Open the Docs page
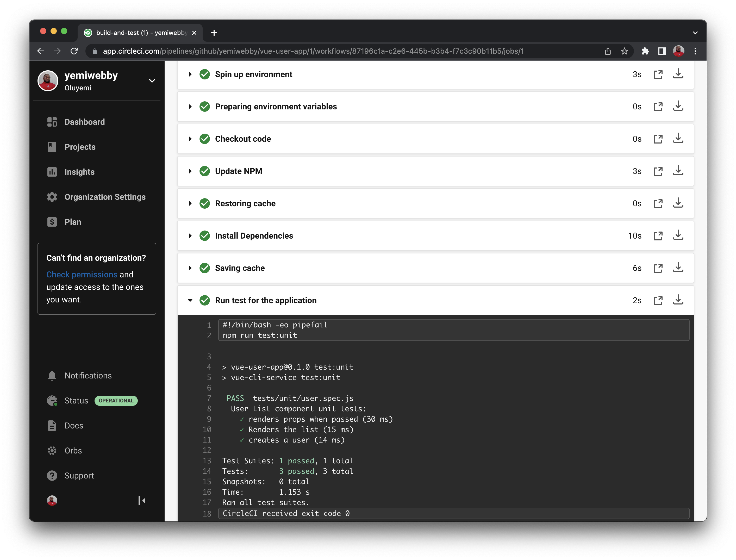Image resolution: width=736 pixels, height=560 pixels. (x=74, y=426)
